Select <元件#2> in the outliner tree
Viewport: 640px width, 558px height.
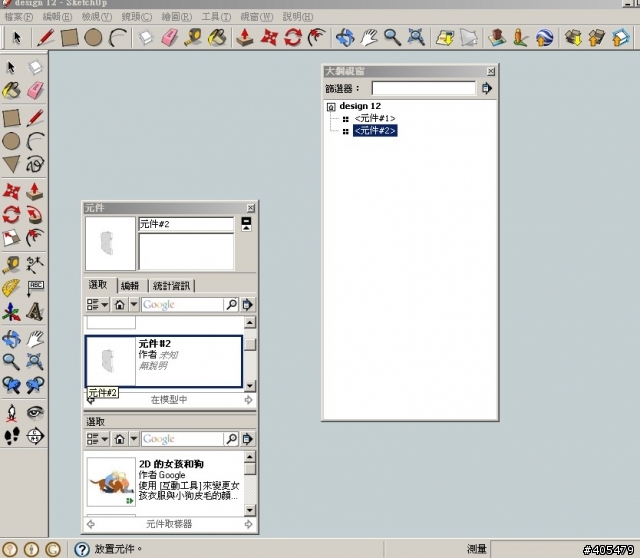pos(375,131)
